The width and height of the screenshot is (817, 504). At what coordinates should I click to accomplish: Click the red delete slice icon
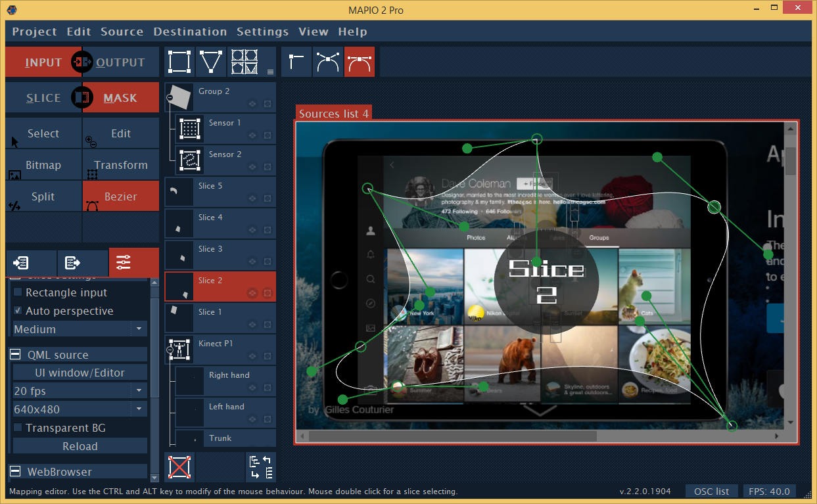click(x=179, y=467)
